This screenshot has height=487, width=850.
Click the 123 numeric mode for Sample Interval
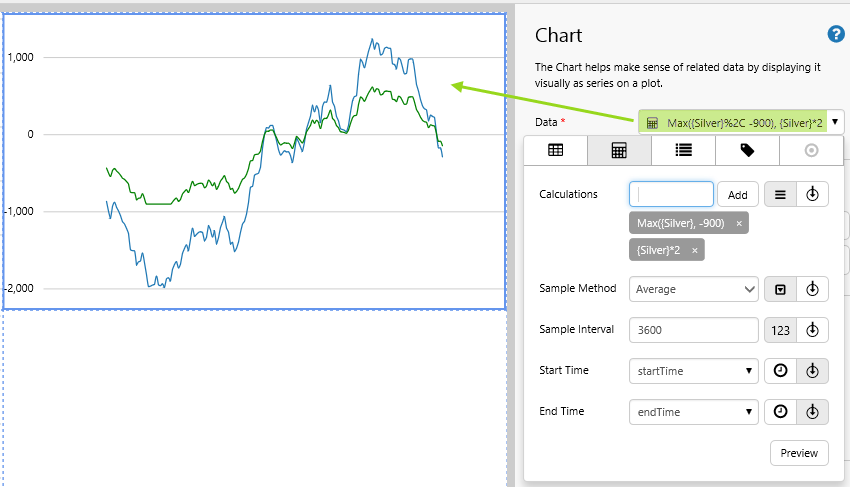pyautogui.click(x=780, y=330)
